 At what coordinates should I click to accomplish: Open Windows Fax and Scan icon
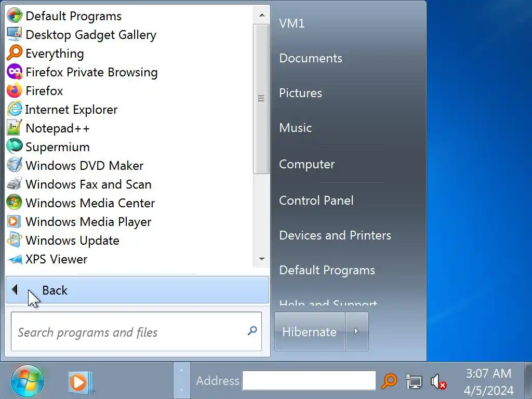click(x=15, y=184)
